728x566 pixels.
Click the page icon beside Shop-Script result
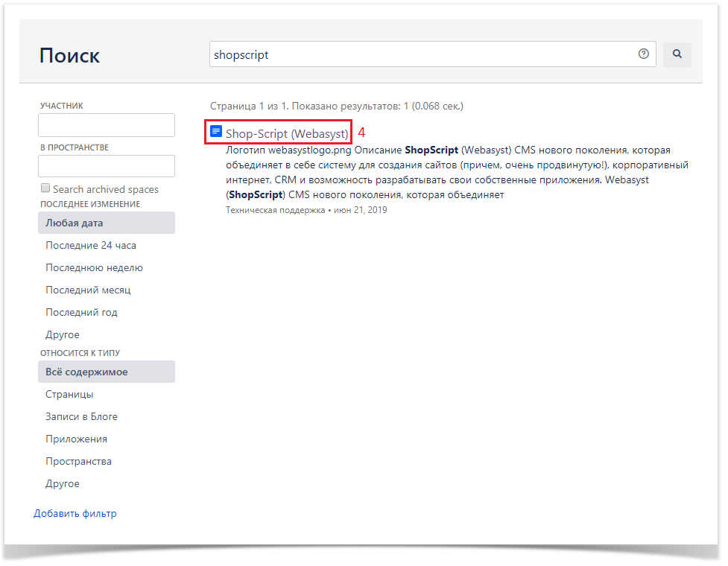click(x=216, y=132)
